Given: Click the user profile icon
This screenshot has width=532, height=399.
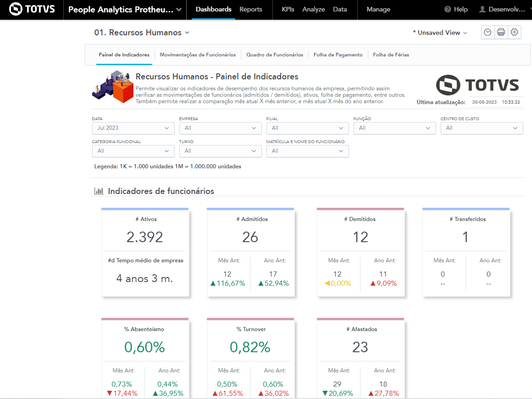Looking at the screenshot, I should coord(482,9).
